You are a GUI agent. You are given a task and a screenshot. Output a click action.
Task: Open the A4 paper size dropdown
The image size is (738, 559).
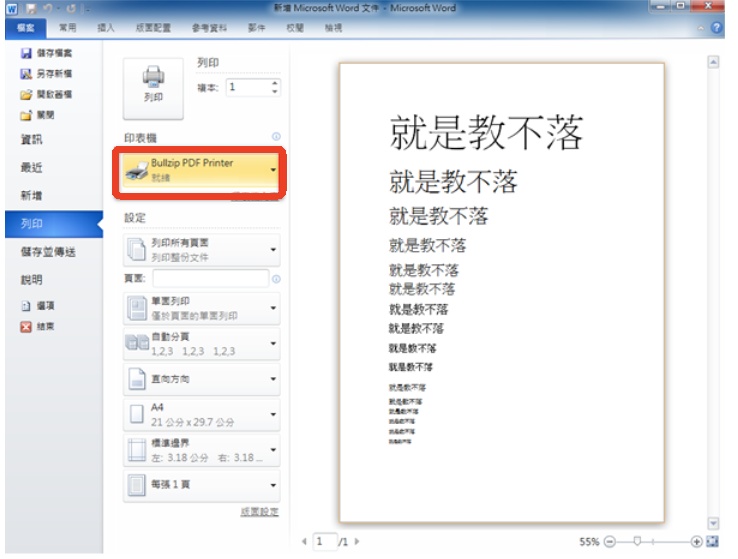[x=201, y=415]
